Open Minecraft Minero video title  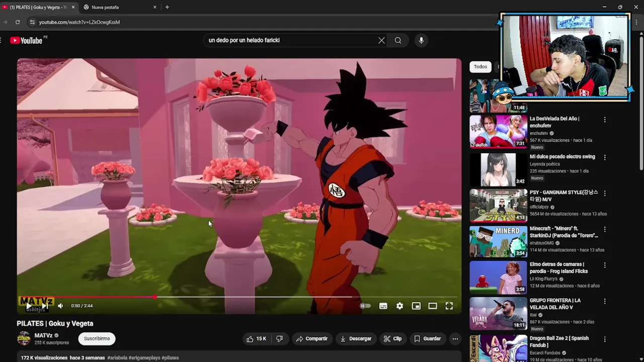coord(563,232)
